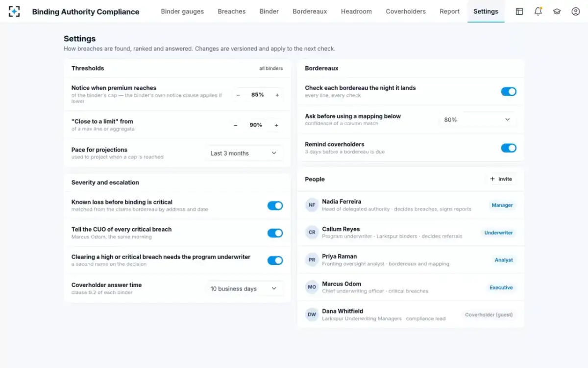This screenshot has width=588, height=368.
Task: Increase "Close to a limit" percentage
Action: [276, 125]
